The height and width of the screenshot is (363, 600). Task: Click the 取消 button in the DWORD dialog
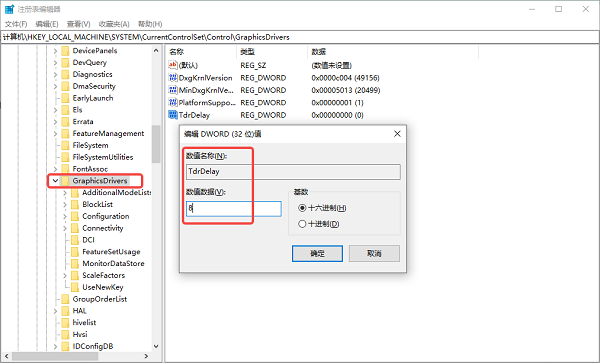click(x=374, y=253)
